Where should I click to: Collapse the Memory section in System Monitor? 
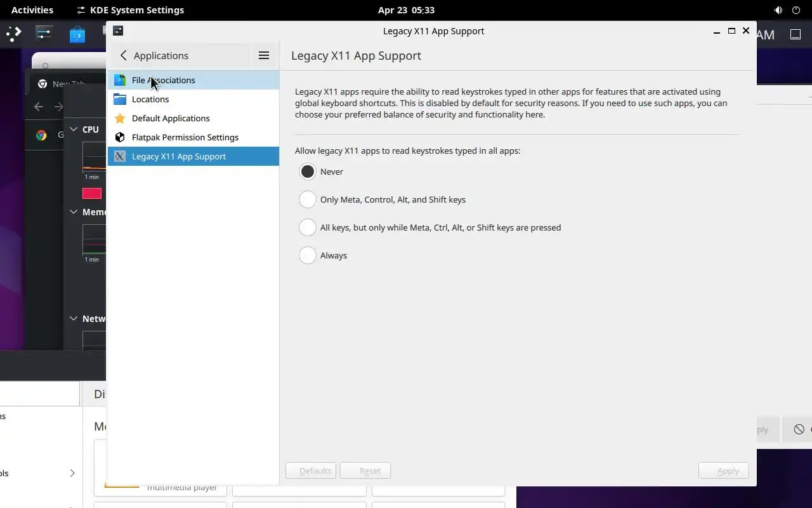point(74,211)
